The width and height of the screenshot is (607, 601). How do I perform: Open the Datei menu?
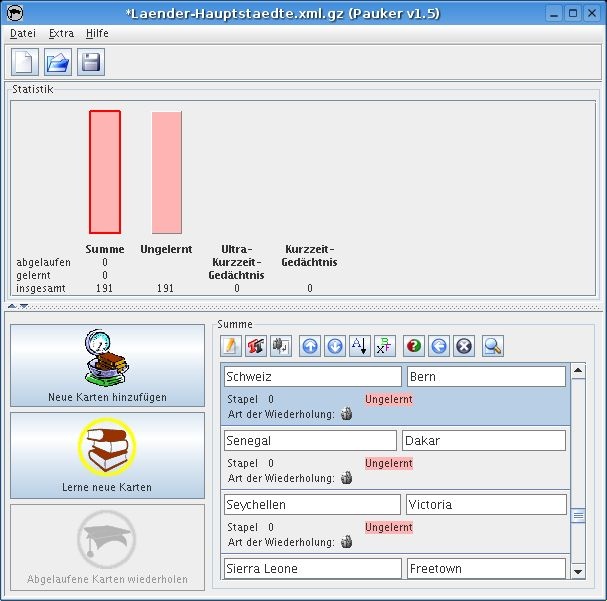pos(23,34)
